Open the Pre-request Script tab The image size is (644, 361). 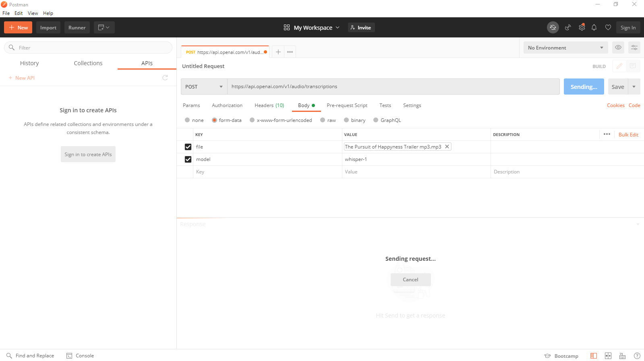tap(347, 105)
